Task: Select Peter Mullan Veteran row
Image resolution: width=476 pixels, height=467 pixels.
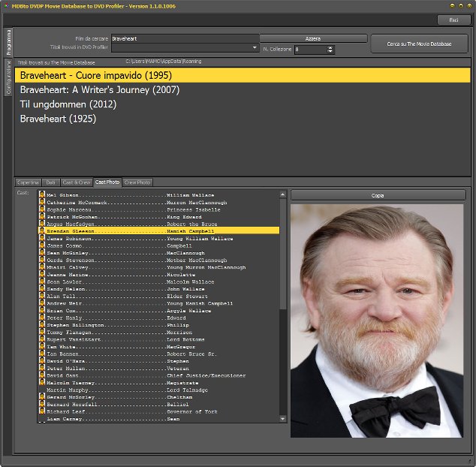Action: point(158,368)
